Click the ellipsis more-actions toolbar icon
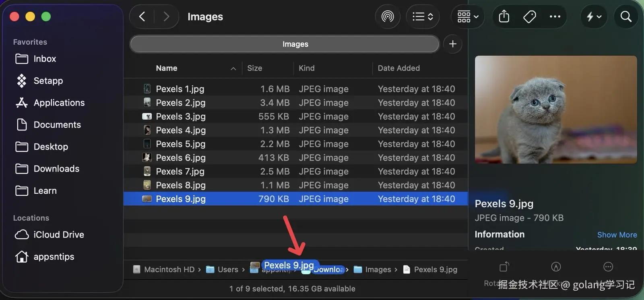Screen dimensions: 644x300 [x=555, y=17]
